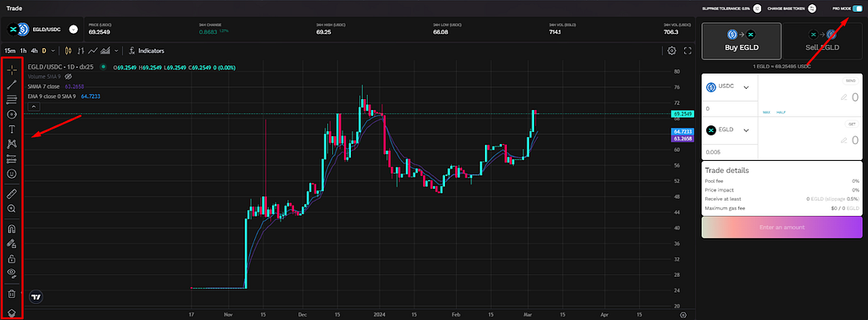Select the Text annotation tool
This screenshot has width=868, height=320.
[x=12, y=130]
